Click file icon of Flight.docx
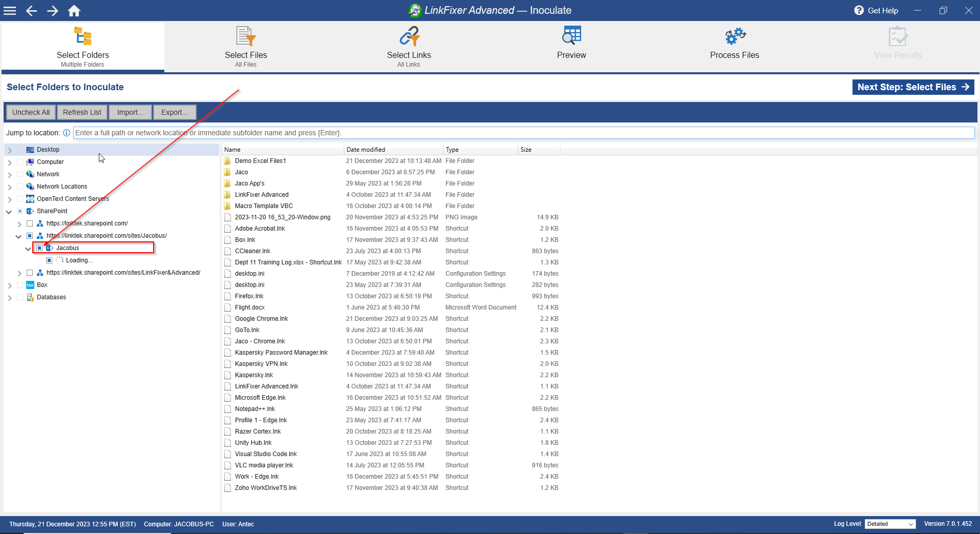 click(227, 307)
